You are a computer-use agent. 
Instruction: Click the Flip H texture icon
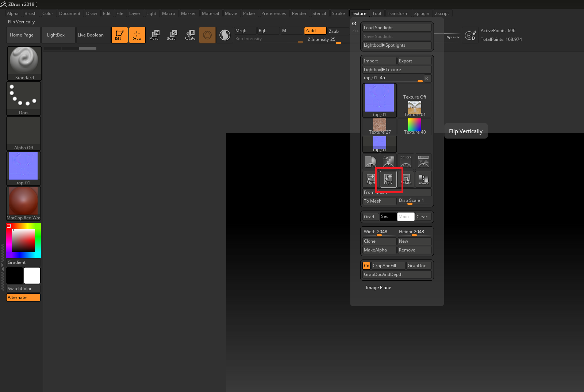370,179
